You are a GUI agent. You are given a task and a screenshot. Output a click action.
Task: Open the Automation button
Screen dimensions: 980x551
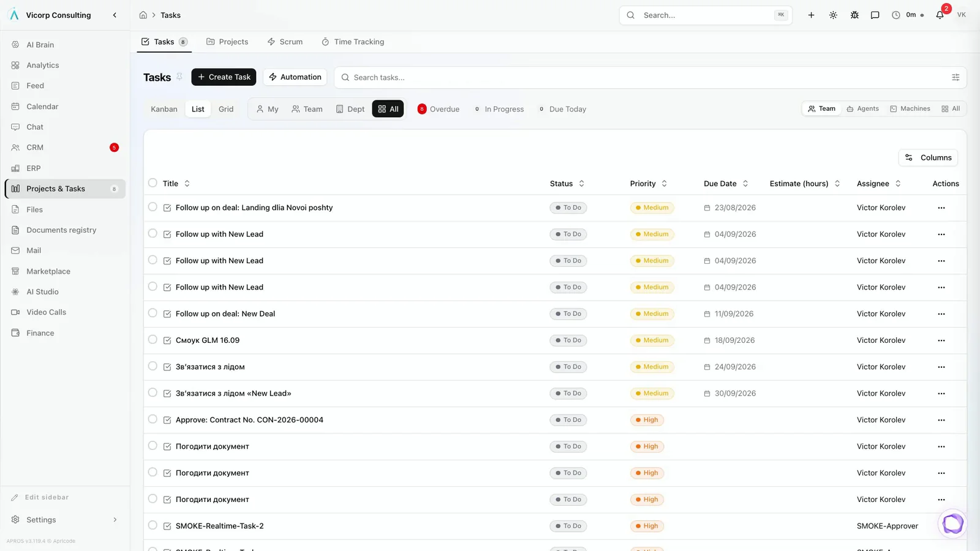[x=295, y=77]
